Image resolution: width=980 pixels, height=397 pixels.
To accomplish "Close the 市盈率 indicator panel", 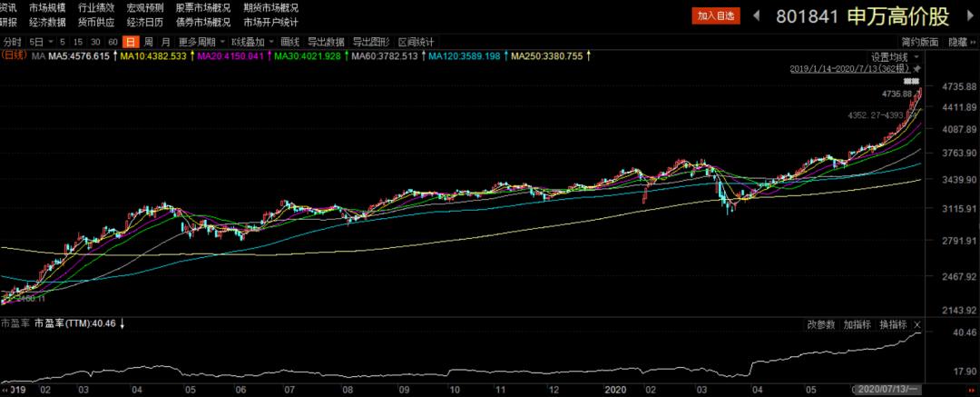I will point(916,324).
